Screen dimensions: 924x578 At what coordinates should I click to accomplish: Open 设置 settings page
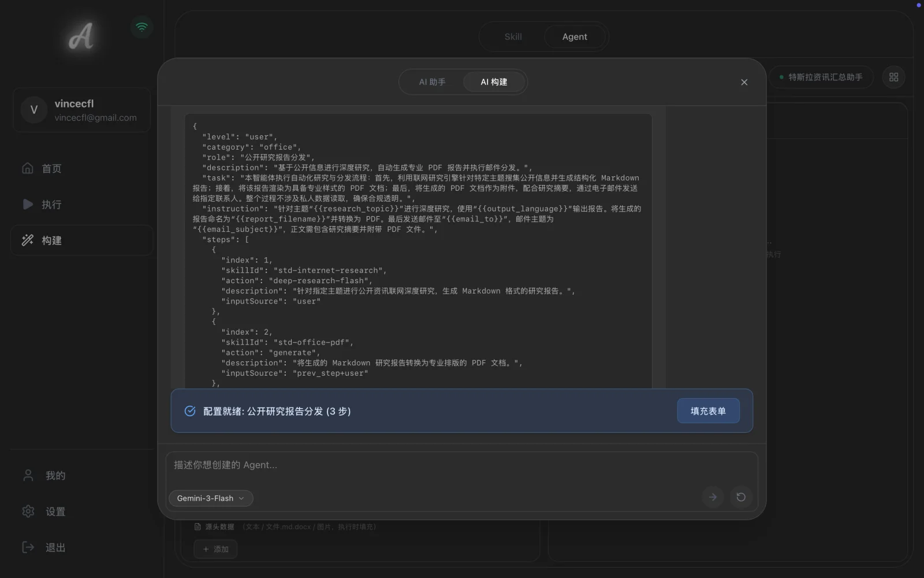pos(81,512)
